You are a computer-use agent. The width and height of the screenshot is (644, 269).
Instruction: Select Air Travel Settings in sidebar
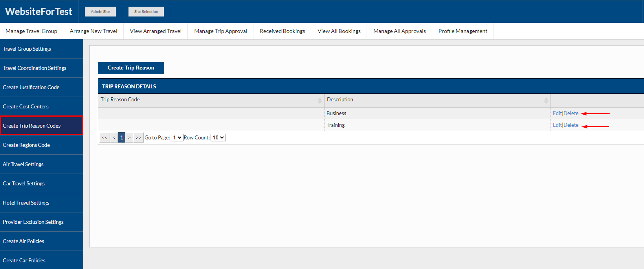point(42,164)
